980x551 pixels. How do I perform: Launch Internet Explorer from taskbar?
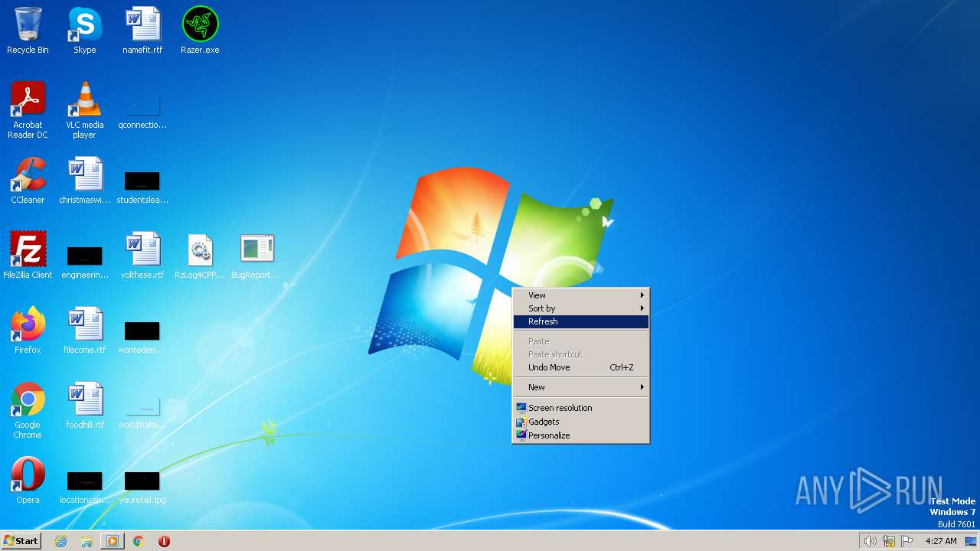click(60, 541)
